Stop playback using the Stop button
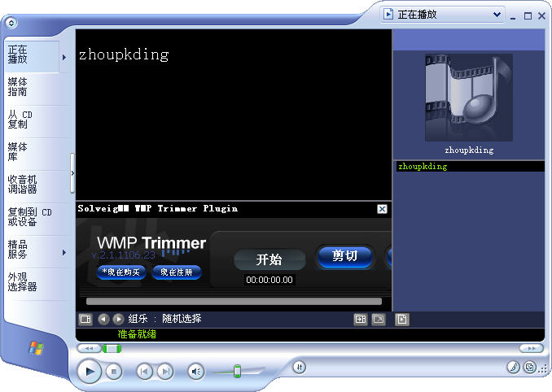This screenshot has height=392, width=552. (x=113, y=372)
